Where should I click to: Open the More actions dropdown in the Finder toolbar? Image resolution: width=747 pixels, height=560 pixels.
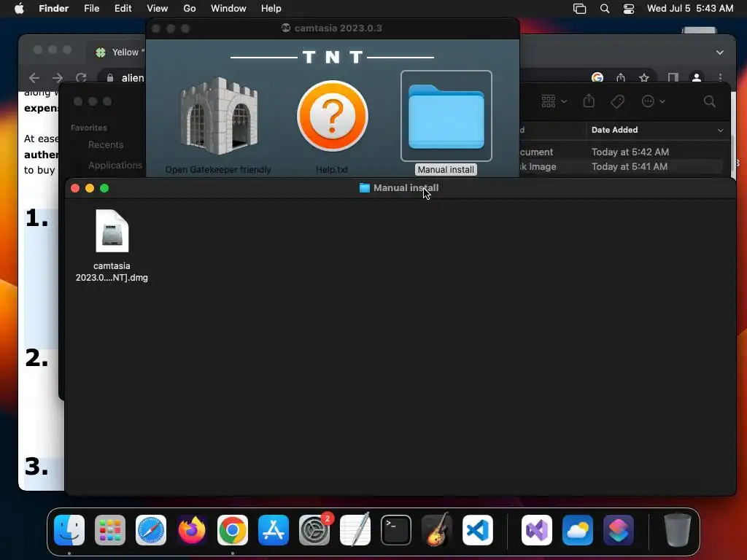(653, 101)
